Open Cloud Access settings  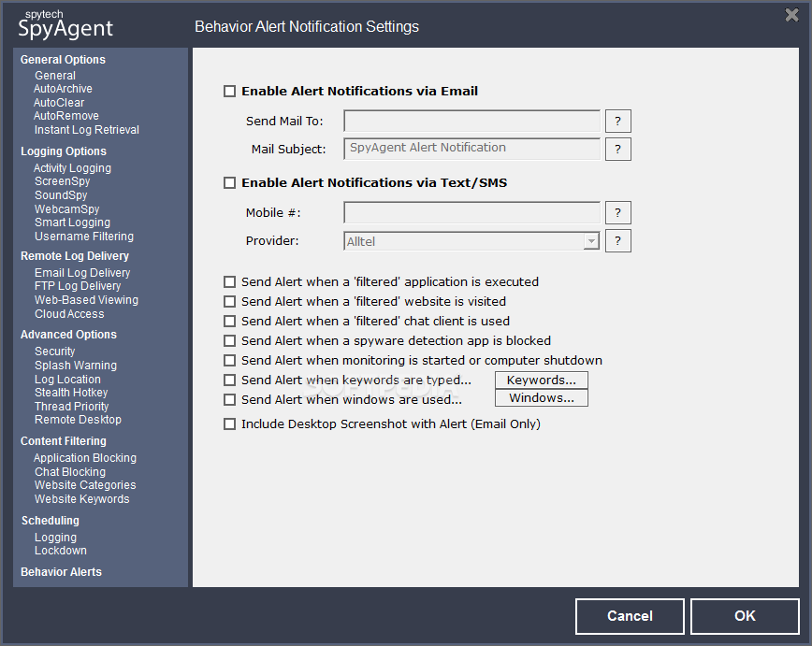pos(69,314)
